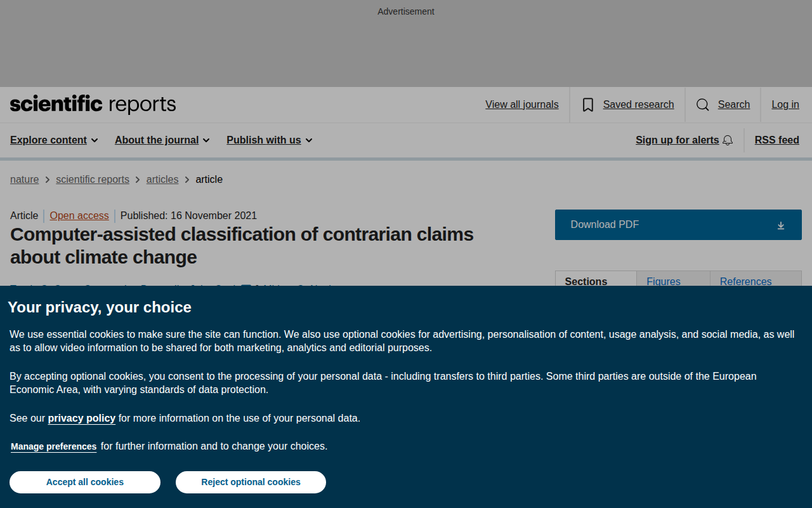Open the Log in link
Screen dimensions: 812x508
tap(785, 105)
